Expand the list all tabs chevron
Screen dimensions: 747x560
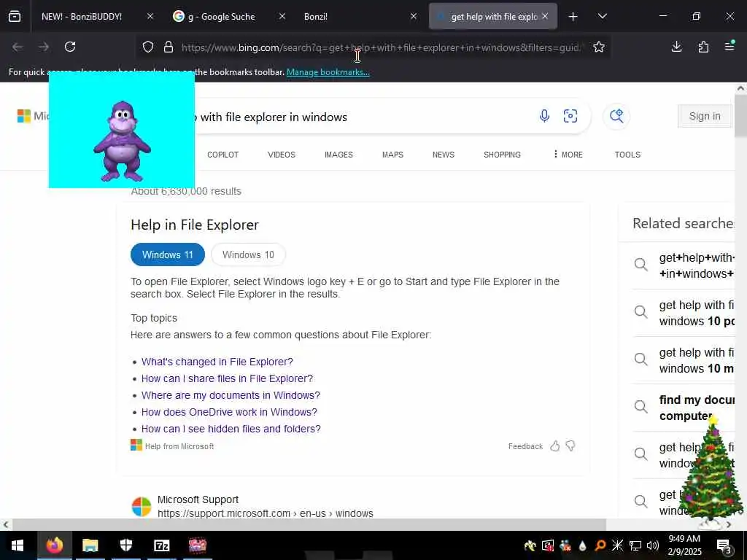[602, 16]
